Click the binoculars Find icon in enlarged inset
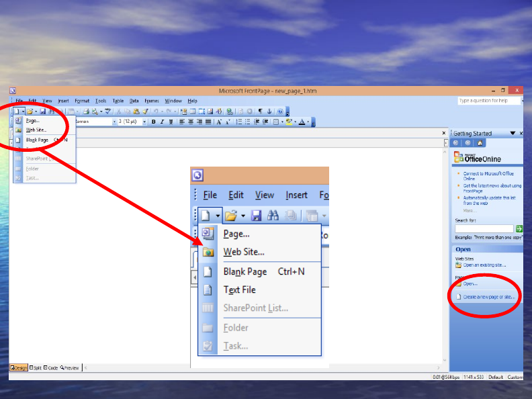 pos(273,215)
